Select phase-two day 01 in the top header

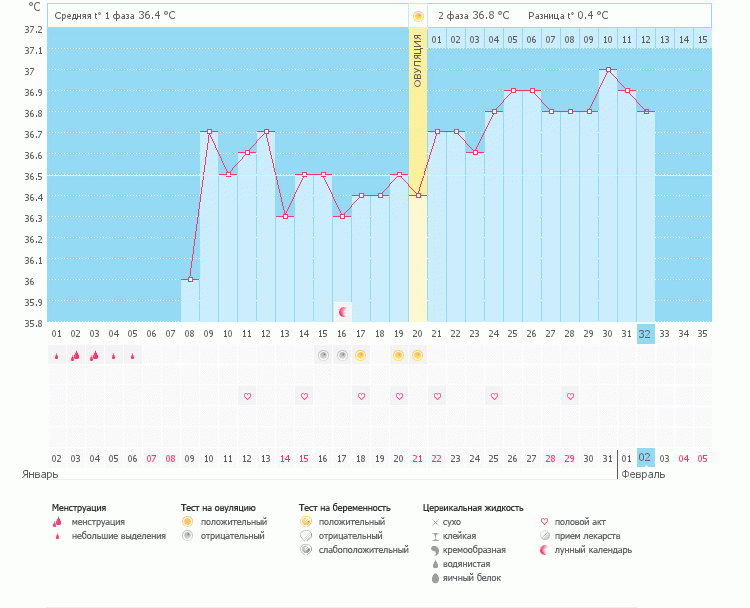[x=437, y=39]
